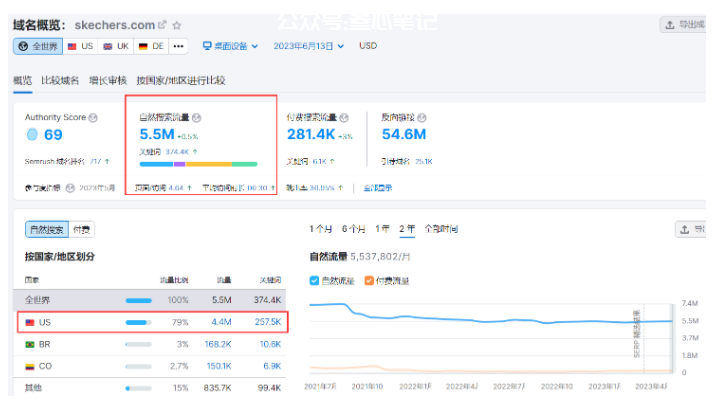714x407 pixels.
Task: Open Semrush domain rank value 717
Action: (x=95, y=161)
